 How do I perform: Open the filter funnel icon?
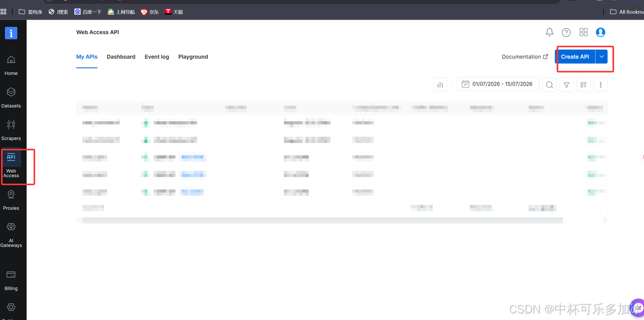tap(567, 85)
